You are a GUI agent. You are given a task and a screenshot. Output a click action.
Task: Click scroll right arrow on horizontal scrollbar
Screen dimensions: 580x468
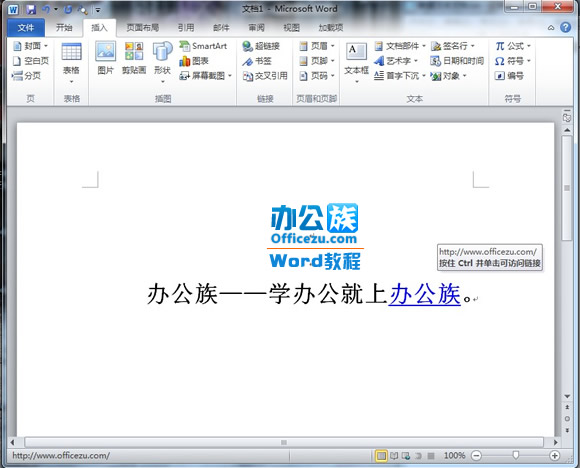coord(556,442)
